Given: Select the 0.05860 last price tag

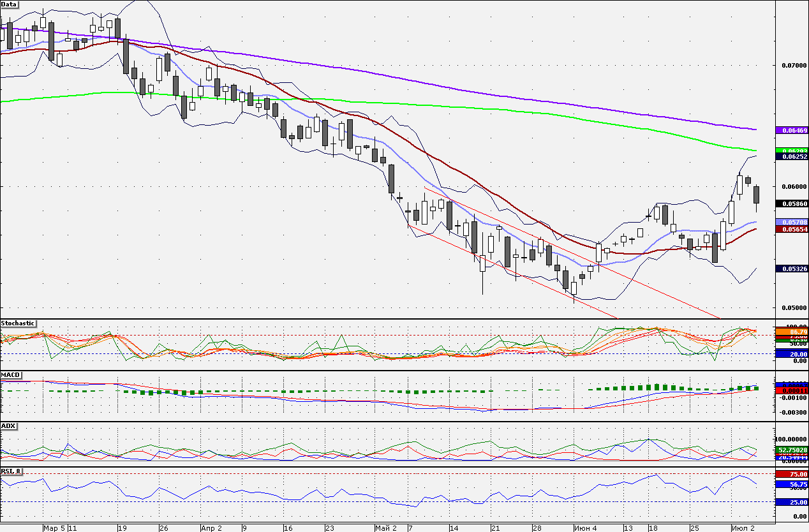Looking at the screenshot, I should click(x=792, y=203).
